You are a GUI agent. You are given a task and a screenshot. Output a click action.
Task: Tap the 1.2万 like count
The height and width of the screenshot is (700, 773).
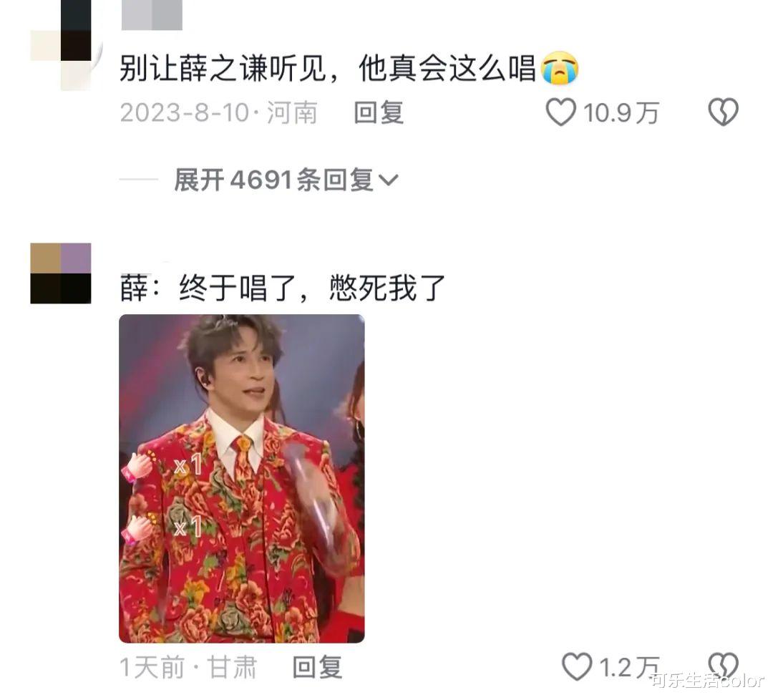tap(630, 668)
